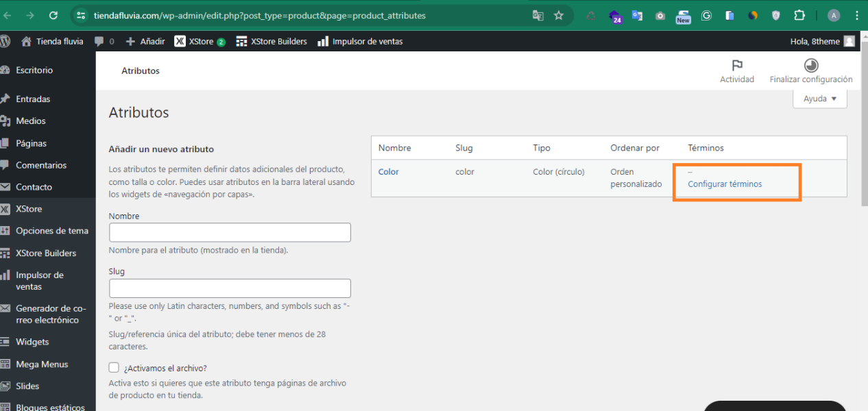The width and height of the screenshot is (868, 411).
Task: Click the user avatar next to Hola, 8theme
Action: (849, 41)
